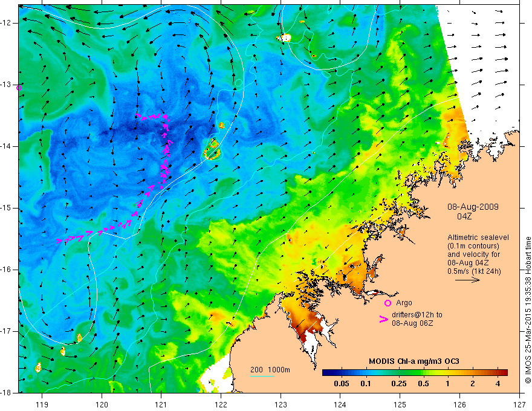Click latitude axis label -18

coord(7,393)
